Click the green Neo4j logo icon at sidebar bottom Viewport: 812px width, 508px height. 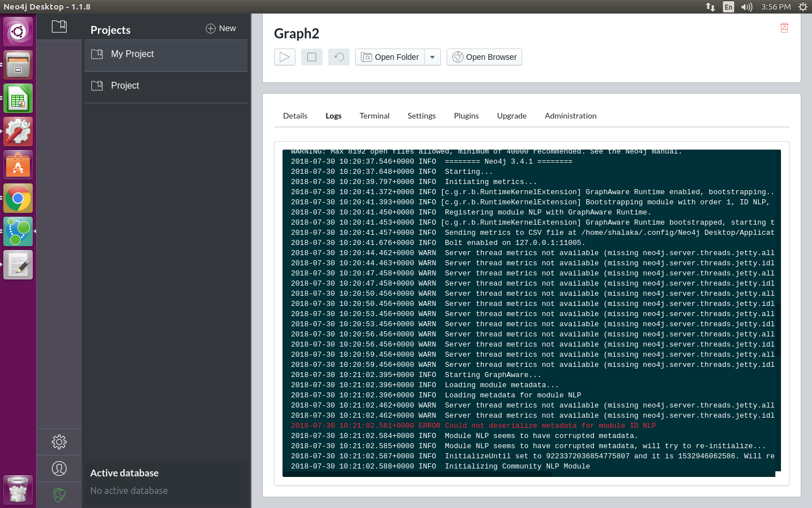tap(59, 494)
